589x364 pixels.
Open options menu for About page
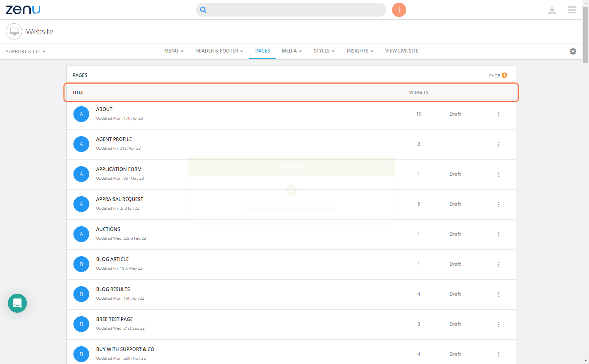click(x=499, y=114)
